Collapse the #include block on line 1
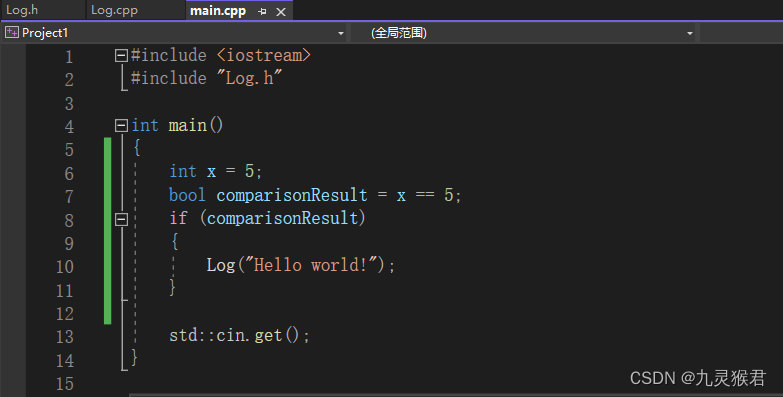Screen dimensions: 783x397 [121, 55]
